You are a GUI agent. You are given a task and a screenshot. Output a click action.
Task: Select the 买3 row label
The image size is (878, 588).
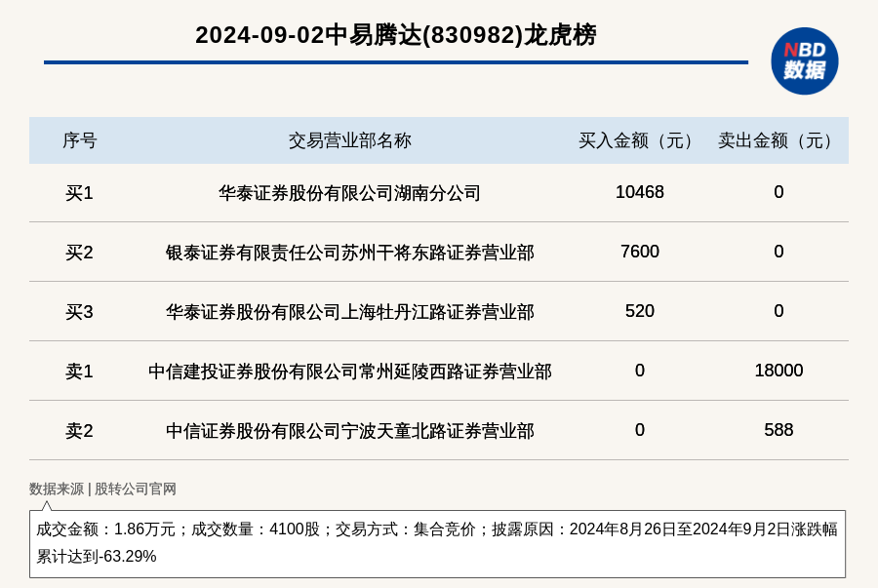80,312
